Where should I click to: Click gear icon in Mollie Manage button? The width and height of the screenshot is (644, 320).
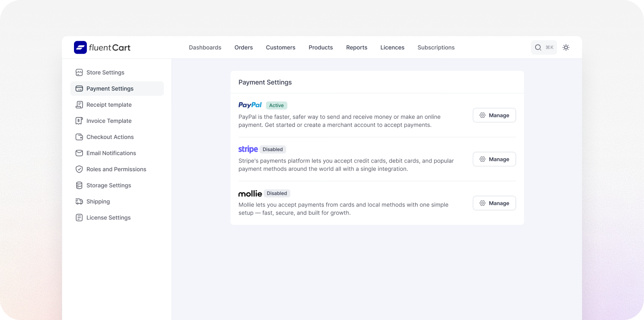pos(483,203)
